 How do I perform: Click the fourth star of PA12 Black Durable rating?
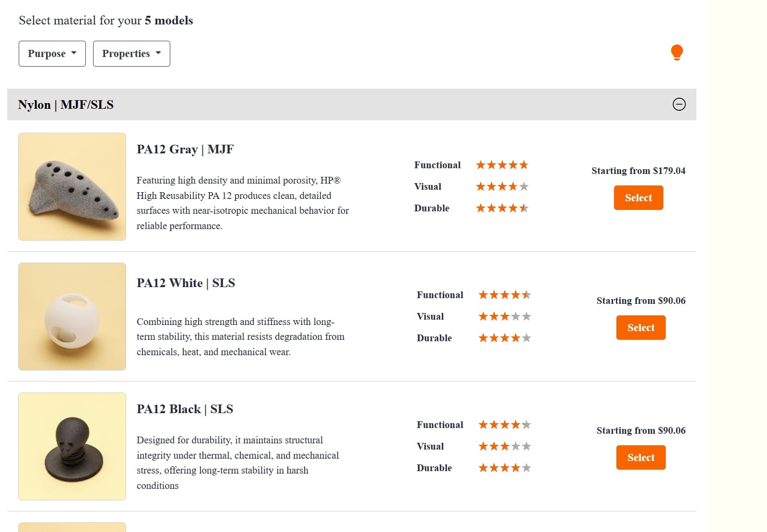click(517, 467)
